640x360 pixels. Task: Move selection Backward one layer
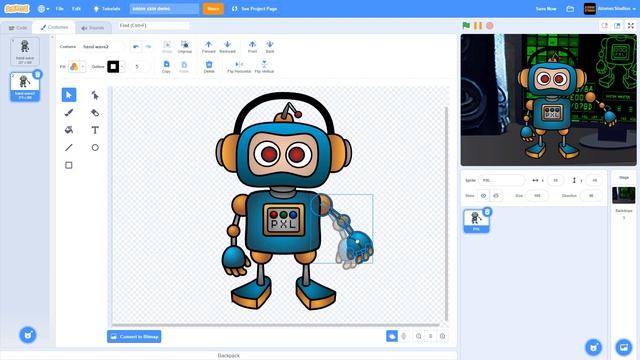click(x=227, y=47)
